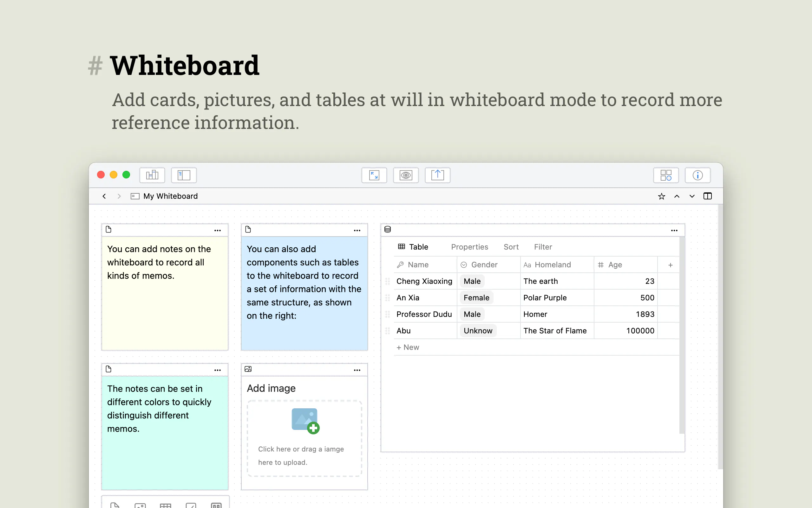Click the image upload drop area
This screenshot has height=508, width=812.
(x=304, y=438)
